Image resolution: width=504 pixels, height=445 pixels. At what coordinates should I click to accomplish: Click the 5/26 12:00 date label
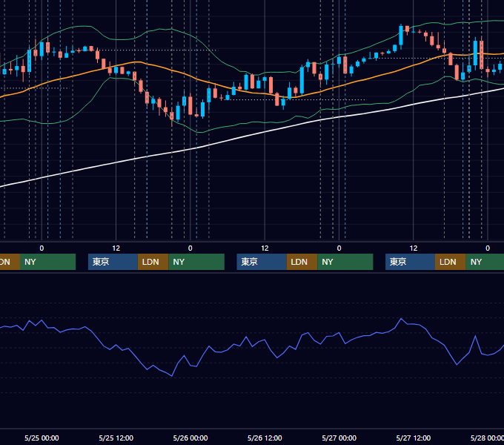(x=265, y=438)
